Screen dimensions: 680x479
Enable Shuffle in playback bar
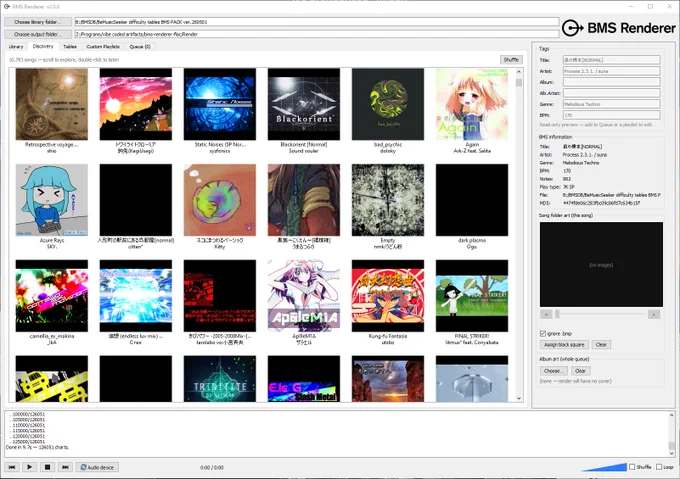(632, 467)
